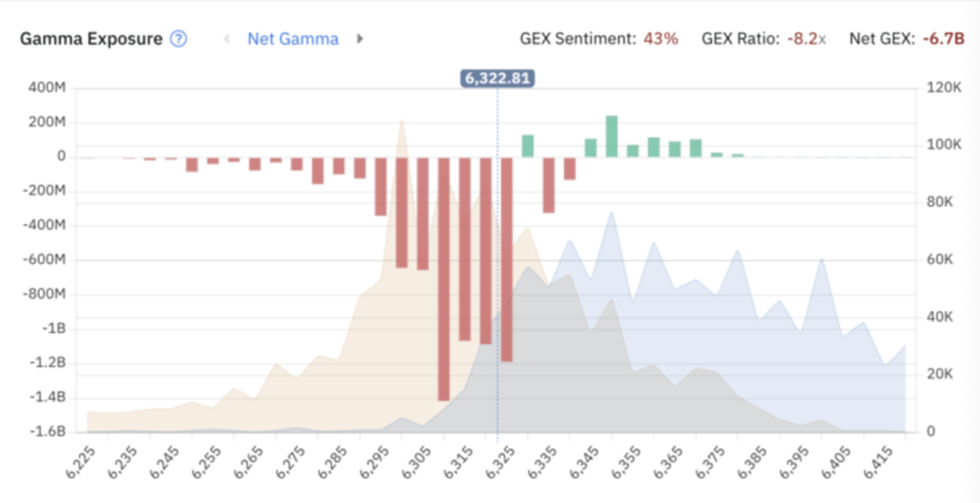This screenshot has width=980, height=503.
Task: Click the GEX Sentiment 43% value
Action: pyautogui.click(x=661, y=38)
